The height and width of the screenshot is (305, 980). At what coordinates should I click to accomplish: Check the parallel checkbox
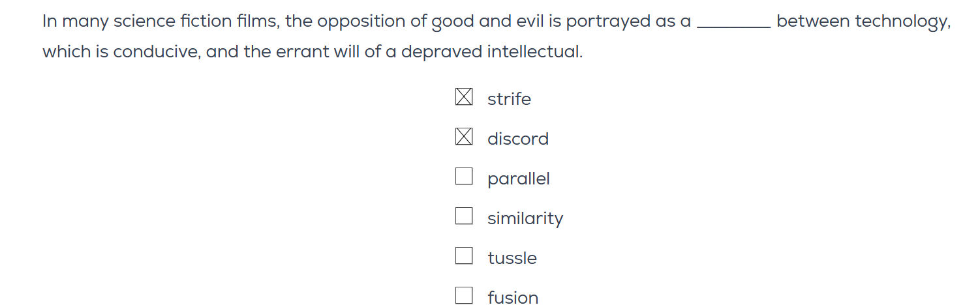pos(463,177)
